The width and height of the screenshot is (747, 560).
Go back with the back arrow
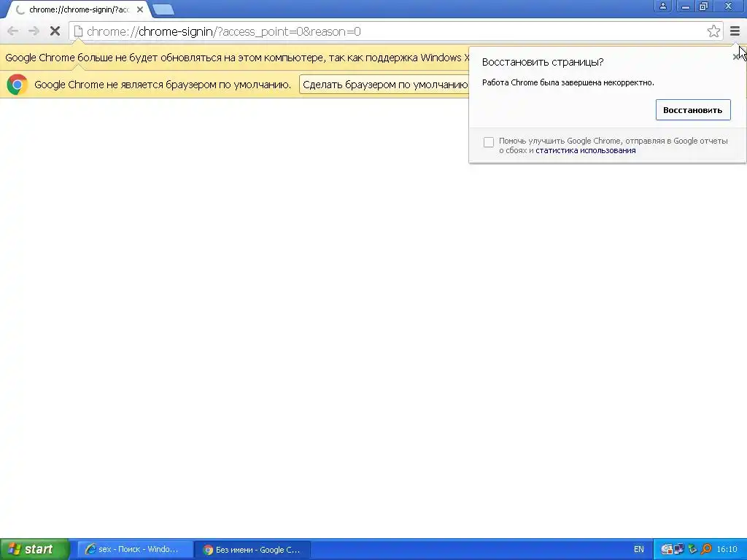tap(13, 31)
